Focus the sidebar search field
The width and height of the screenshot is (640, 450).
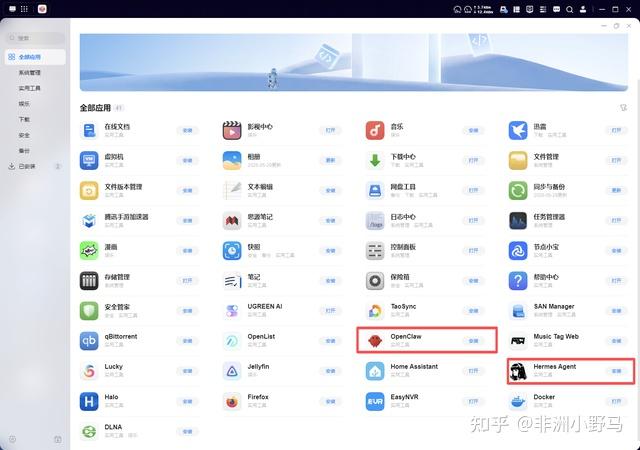35,38
